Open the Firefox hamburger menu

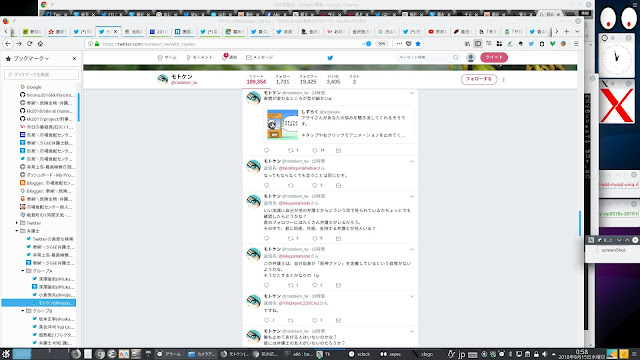pos(576,44)
